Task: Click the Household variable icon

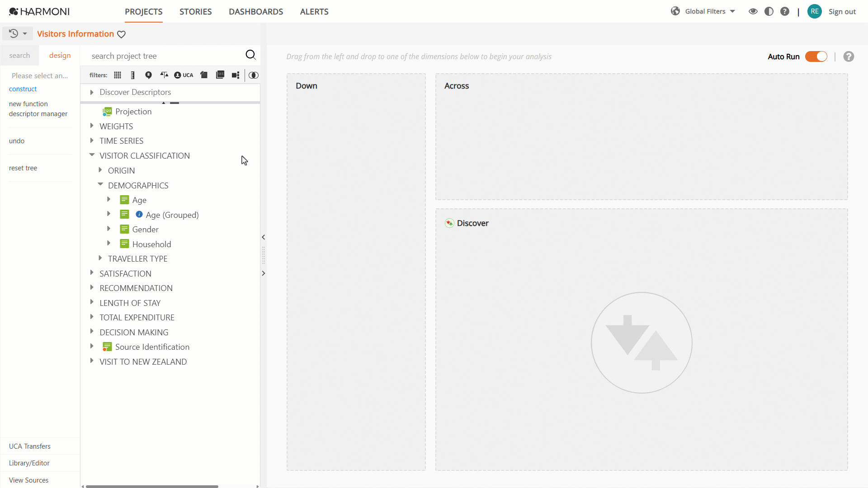Action: coord(124,244)
